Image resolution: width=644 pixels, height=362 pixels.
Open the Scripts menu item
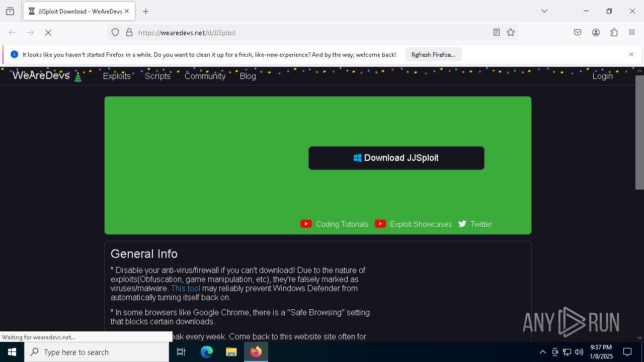point(157,76)
